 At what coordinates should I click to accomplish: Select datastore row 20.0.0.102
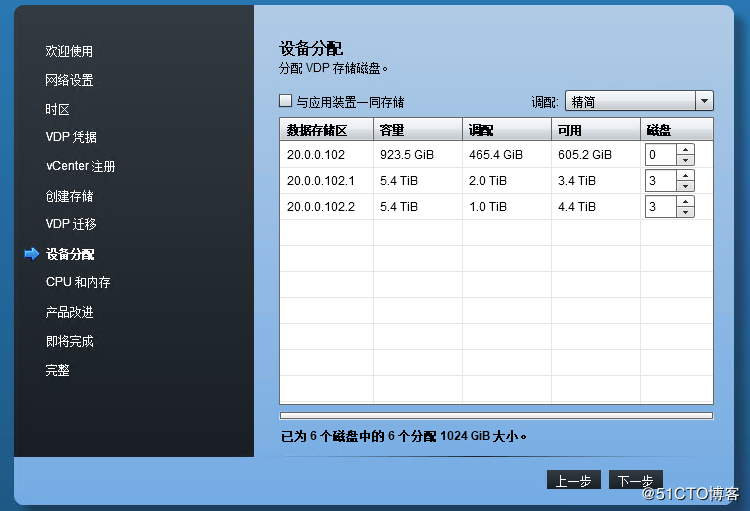pos(496,155)
